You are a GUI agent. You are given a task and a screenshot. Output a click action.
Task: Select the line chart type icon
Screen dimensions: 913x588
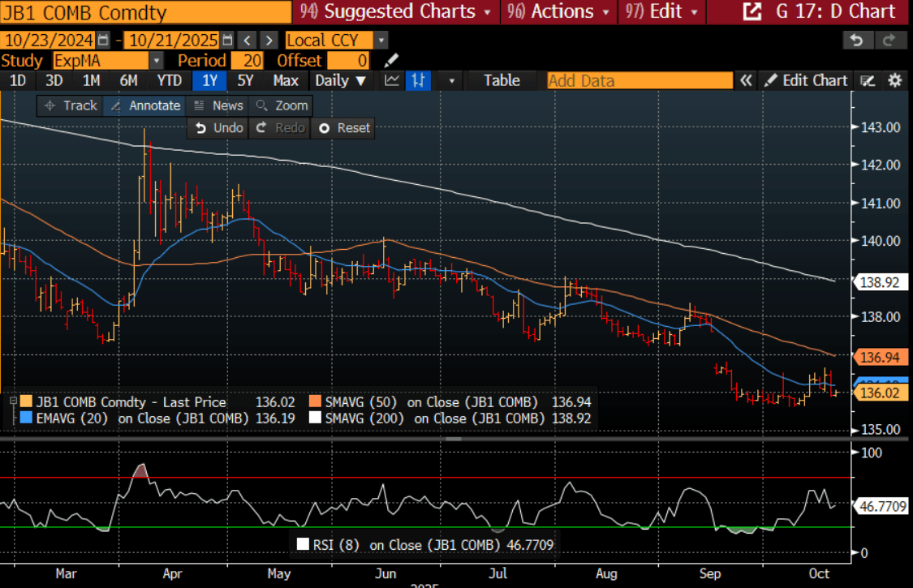tap(392, 80)
